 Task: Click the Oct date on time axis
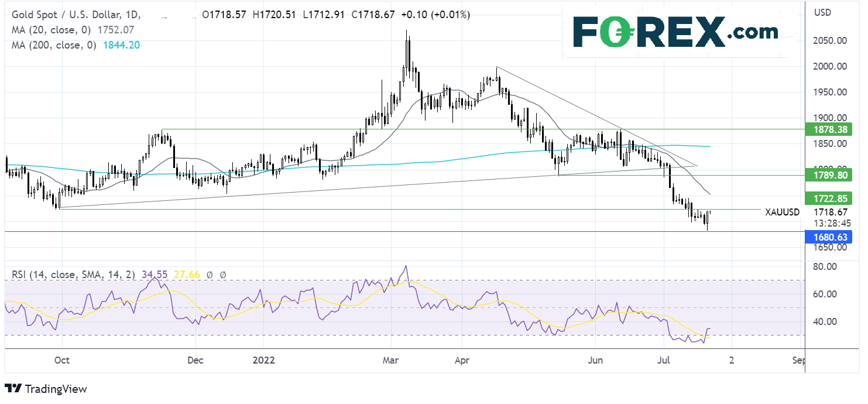(x=61, y=360)
